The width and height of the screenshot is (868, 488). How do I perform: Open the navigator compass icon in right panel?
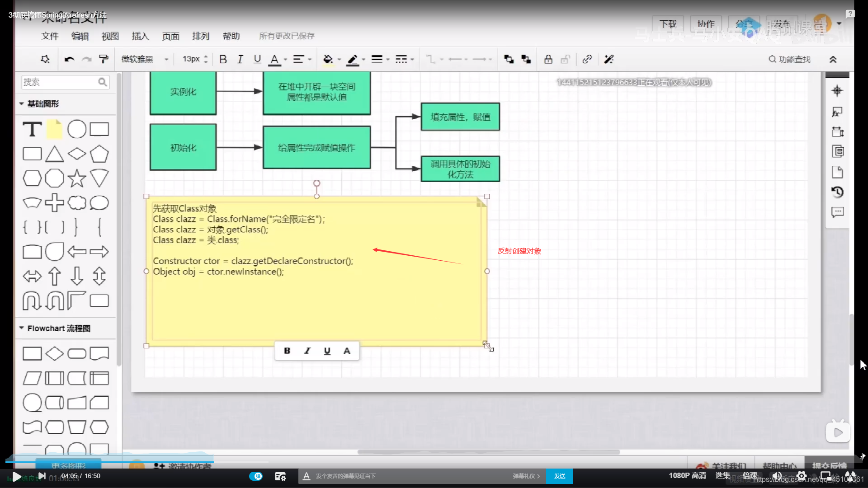click(837, 91)
